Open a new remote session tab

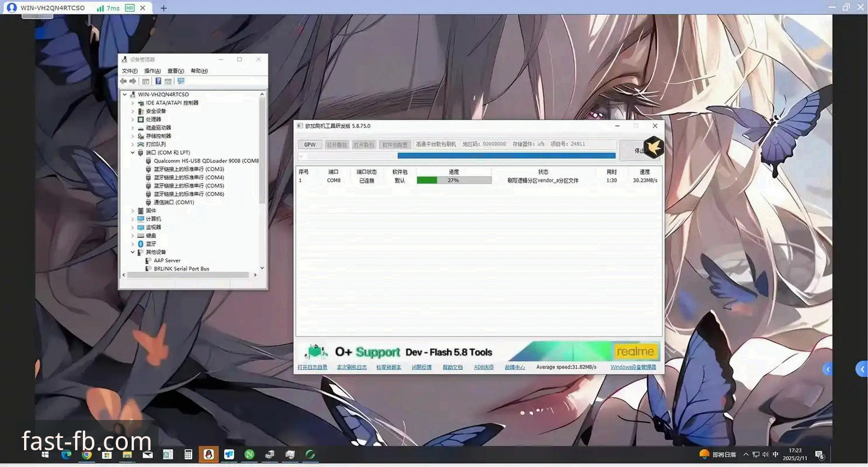[x=164, y=8]
